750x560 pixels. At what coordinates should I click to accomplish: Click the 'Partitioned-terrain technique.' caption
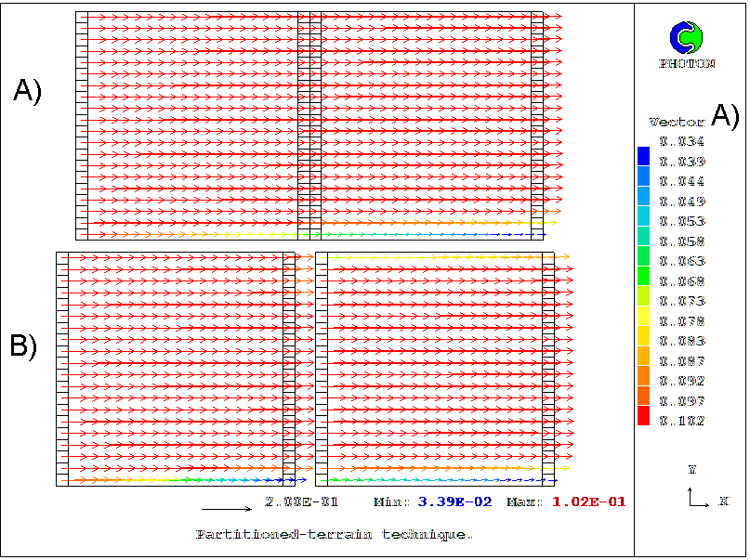pos(335,535)
